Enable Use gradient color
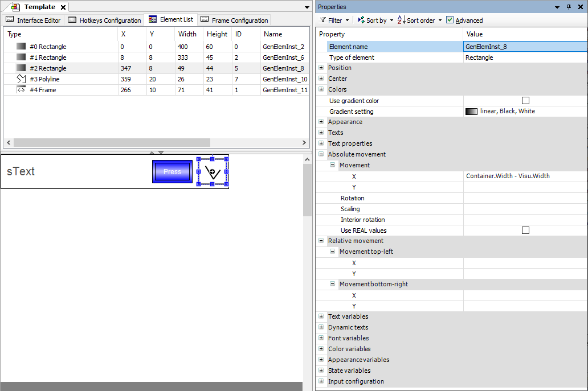Image resolution: width=588 pixels, height=391 pixels. (x=525, y=100)
